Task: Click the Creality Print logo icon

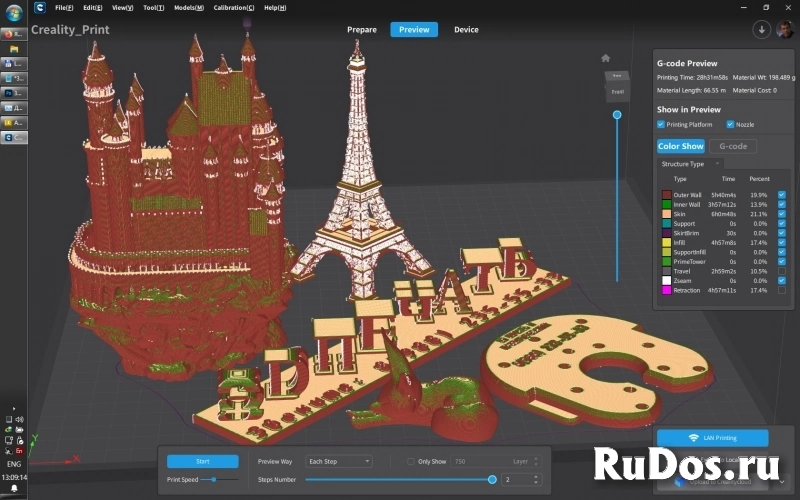Action: click(40, 8)
